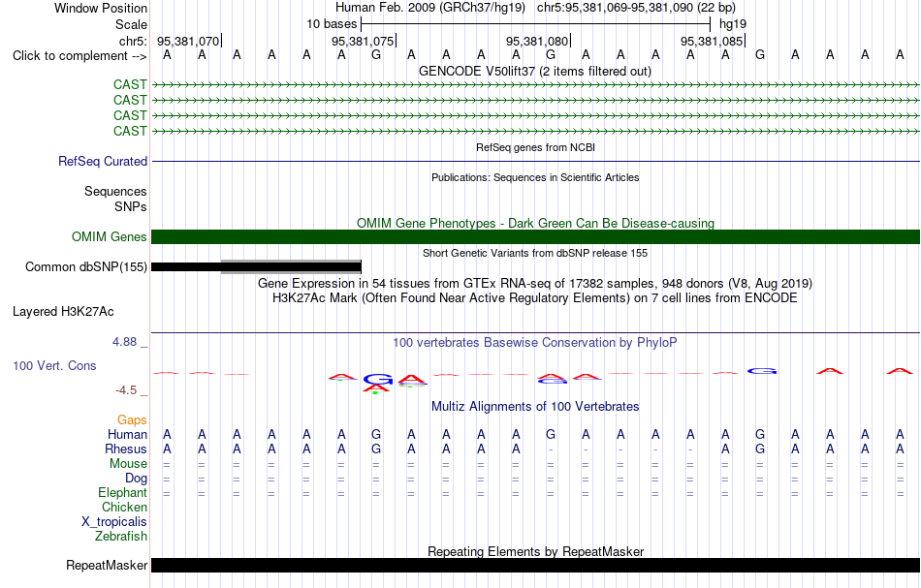
Task: Click the Gaps label in Multiz track
Action: pos(132,420)
